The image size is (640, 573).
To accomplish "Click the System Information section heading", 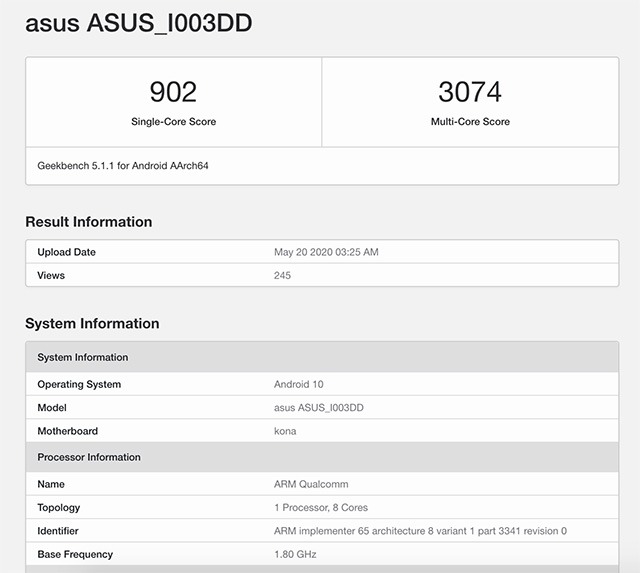I will coord(92,324).
